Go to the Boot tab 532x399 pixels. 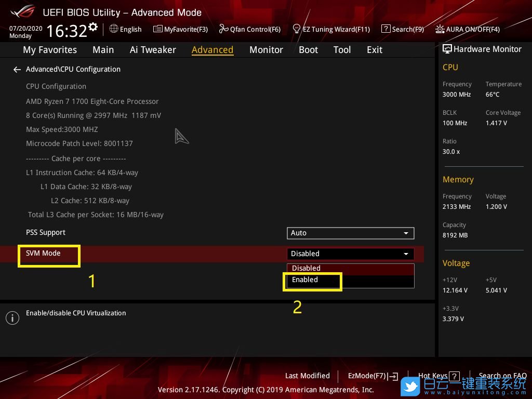[x=308, y=50]
